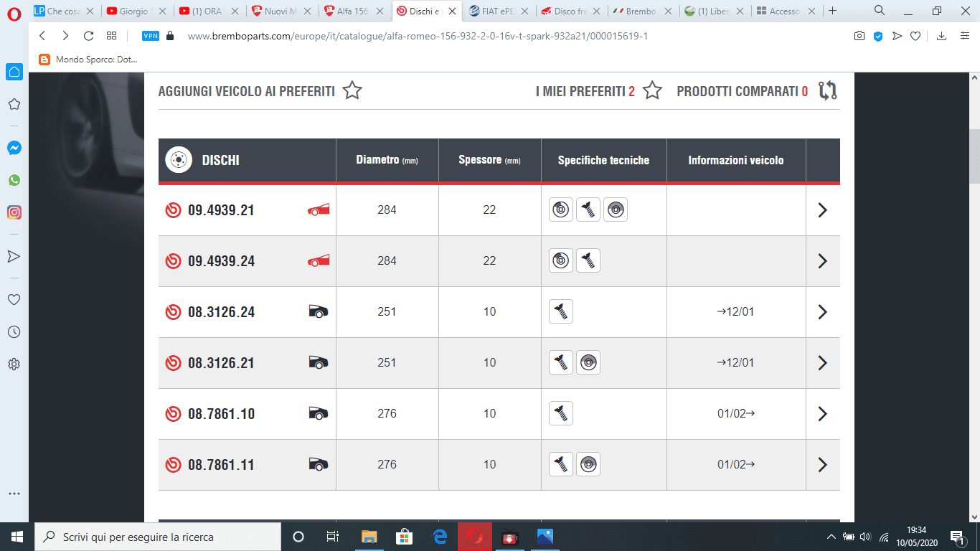Switch to Giorgio YouTube tab
The image size is (980, 551).
[136, 11]
